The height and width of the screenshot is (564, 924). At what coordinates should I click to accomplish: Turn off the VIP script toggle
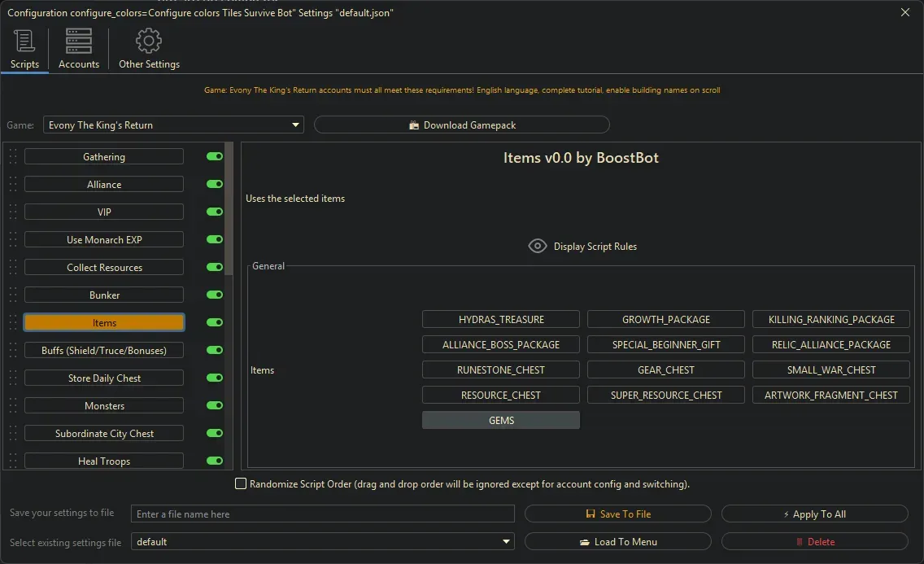[215, 212]
